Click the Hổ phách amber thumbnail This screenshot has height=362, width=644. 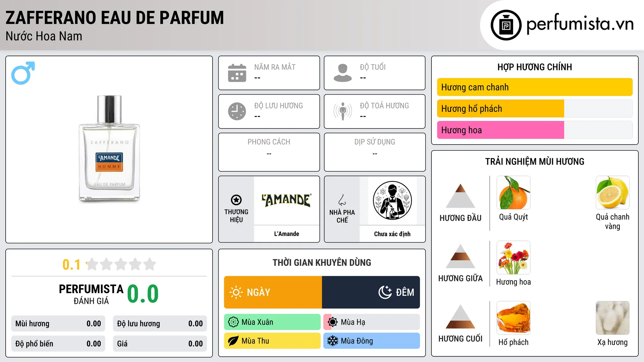tap(513, 318)
